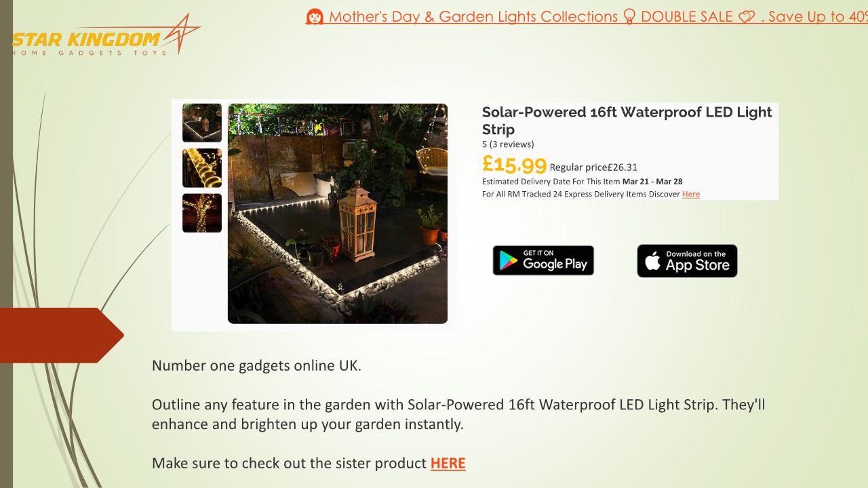Click the Regular price £26.31 text
Image resolution: width=868 pixels, height=488 pixels.
click(593, 167)
